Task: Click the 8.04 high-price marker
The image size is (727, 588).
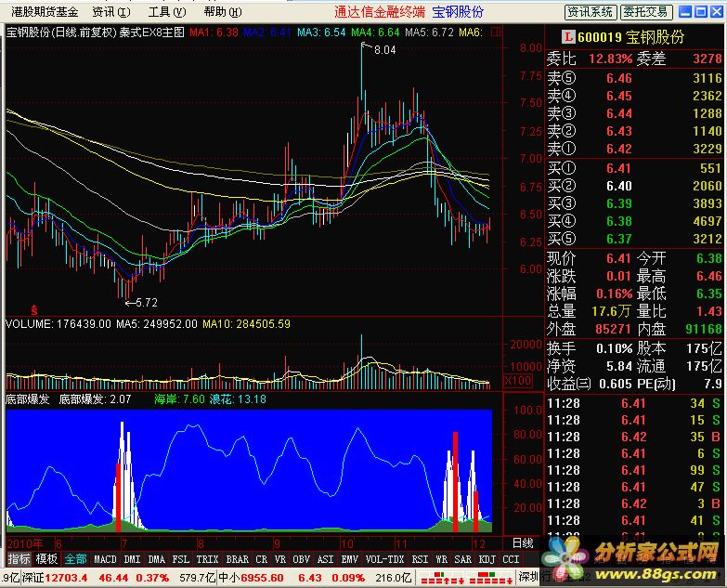Action: [x=384, y=50]
